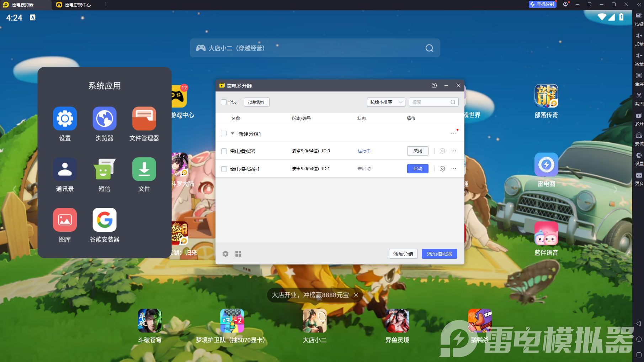Open more options for 新建分组1 group

(453, 133)
